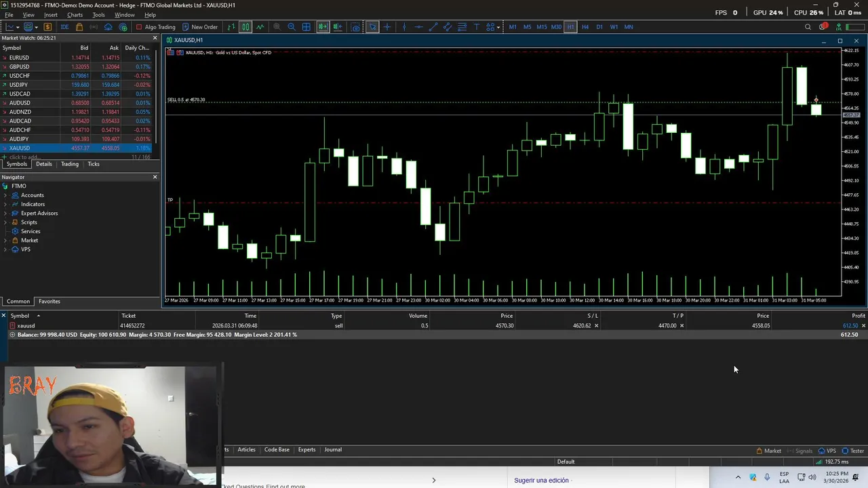Toggle chart shift icon
This screenshot has width=868, height=488.
(338, 27)
